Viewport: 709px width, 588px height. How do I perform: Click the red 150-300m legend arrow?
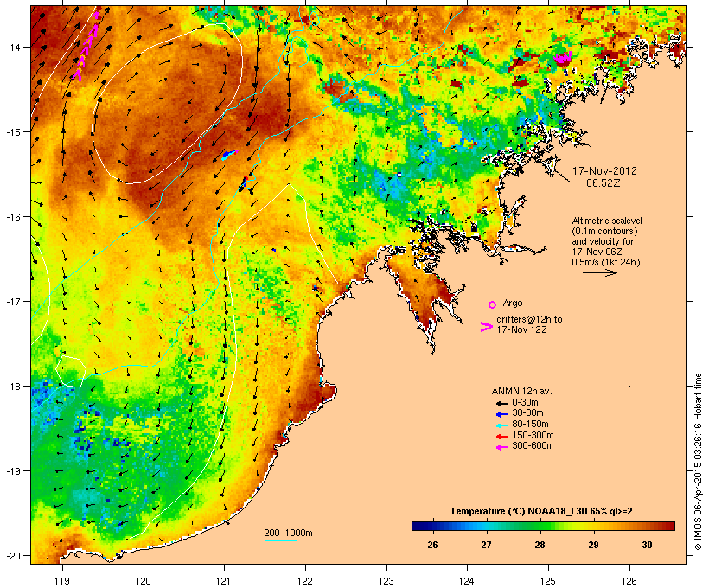click(x=501, y=437)
